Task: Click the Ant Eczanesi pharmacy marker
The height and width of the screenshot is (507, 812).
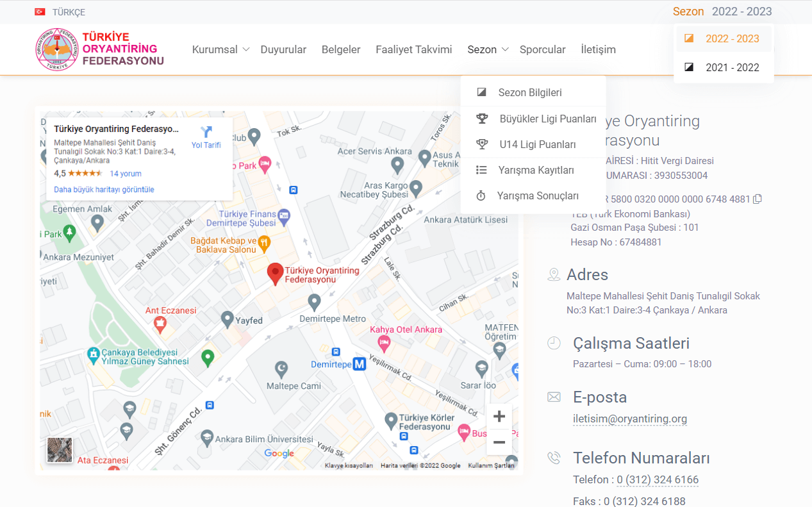Action: coord(160,326)
